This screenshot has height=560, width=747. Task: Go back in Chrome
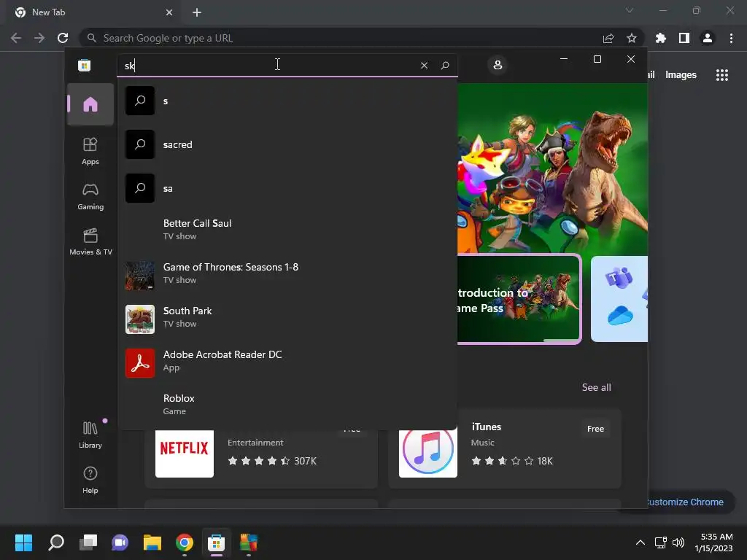(16, 38)
